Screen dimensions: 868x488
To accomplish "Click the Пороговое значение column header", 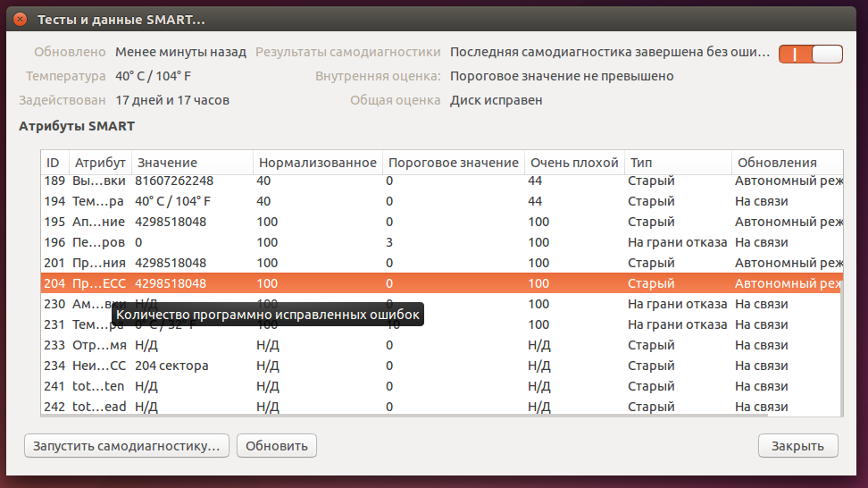I will [x=452, y=163].
